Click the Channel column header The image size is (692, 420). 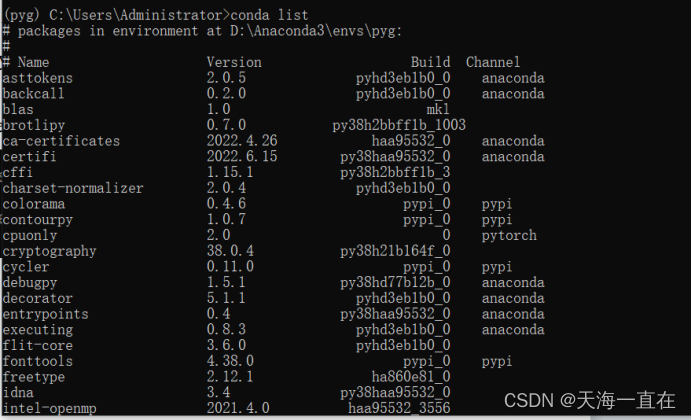pos(493,62)
